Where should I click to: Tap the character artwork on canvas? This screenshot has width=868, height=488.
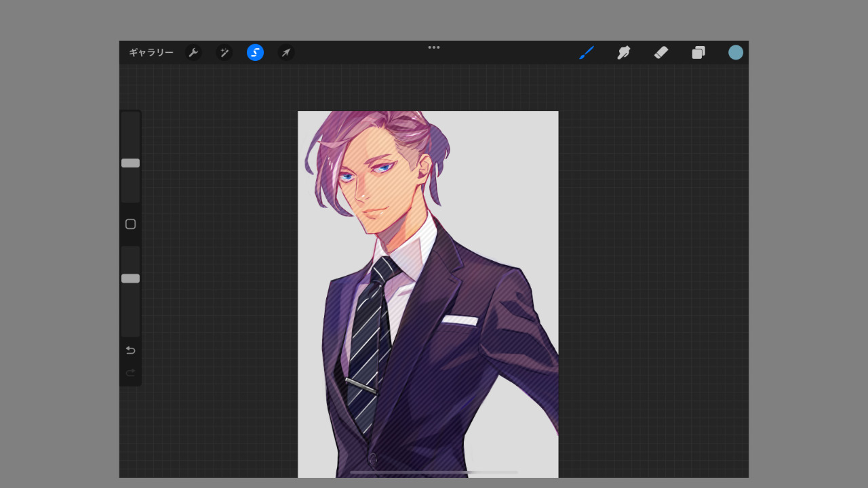click(x=428, y=294)
